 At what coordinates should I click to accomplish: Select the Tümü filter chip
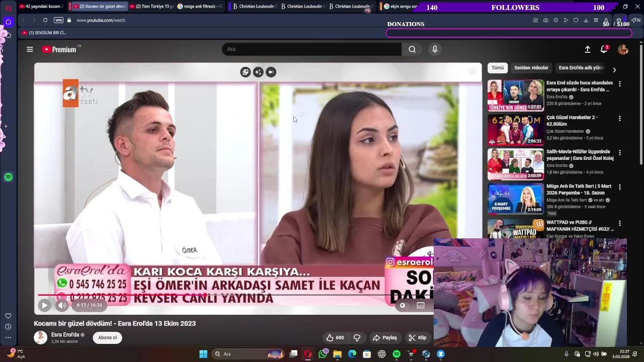pyautogui.click(x=498, y=68)
